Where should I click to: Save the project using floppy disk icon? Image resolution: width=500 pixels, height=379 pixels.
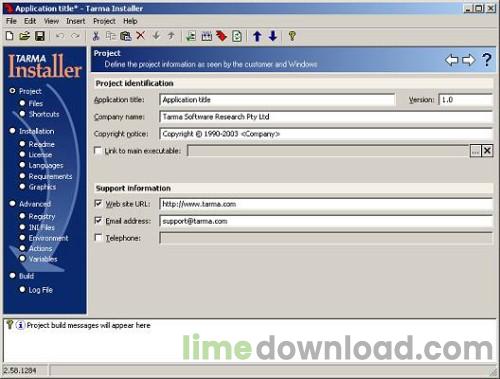click(40, 36)
